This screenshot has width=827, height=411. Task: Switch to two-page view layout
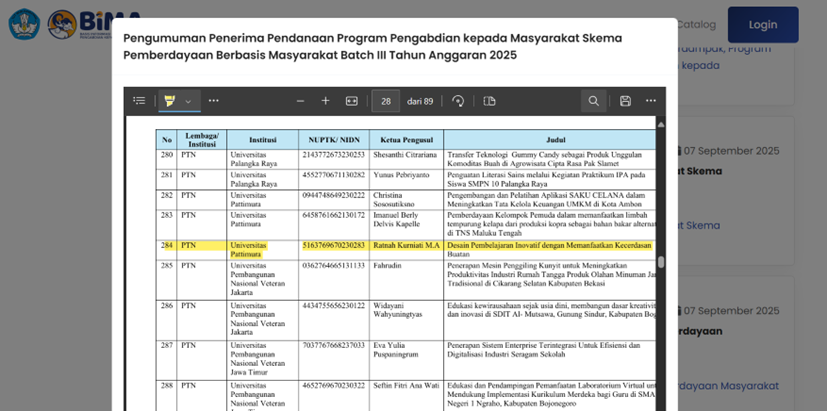pyautogui.click(x=489, y=101)
